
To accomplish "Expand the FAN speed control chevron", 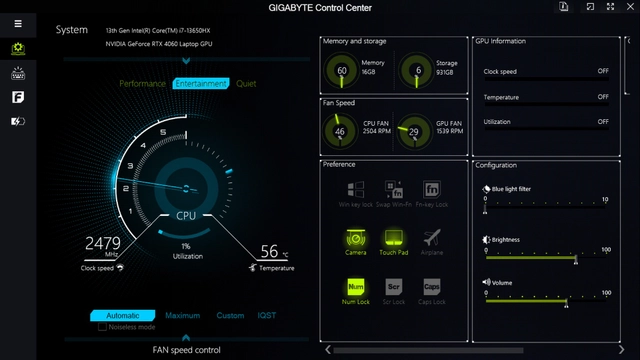I will point(186,338).
